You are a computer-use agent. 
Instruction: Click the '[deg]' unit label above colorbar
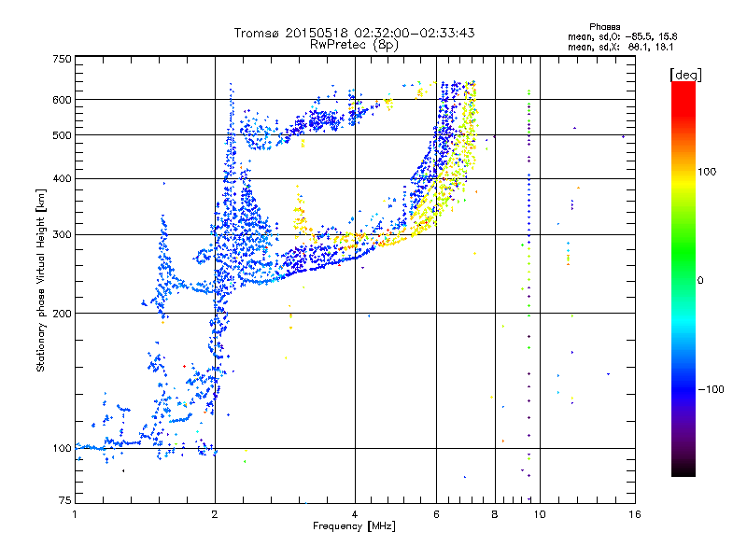(x=685, y=75)
